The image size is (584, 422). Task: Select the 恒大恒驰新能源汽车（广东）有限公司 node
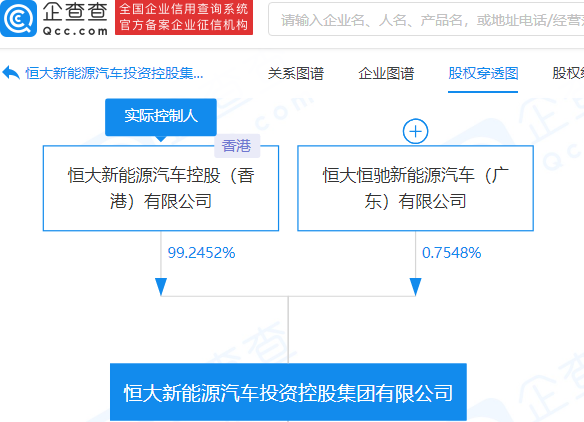(x=415, y=188)
